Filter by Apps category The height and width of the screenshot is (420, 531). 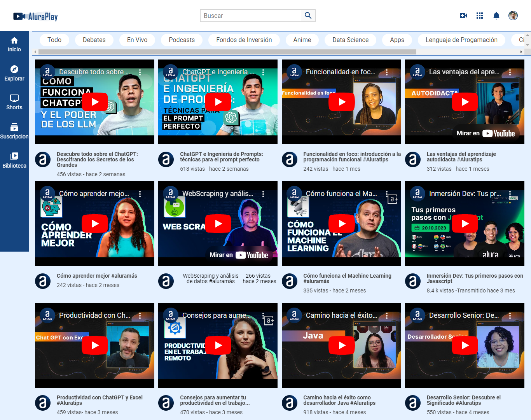point(397,40)
